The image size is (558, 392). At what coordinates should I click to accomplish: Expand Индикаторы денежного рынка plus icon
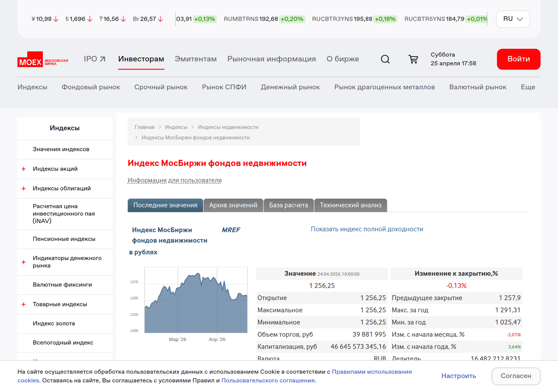coord(24,262)
